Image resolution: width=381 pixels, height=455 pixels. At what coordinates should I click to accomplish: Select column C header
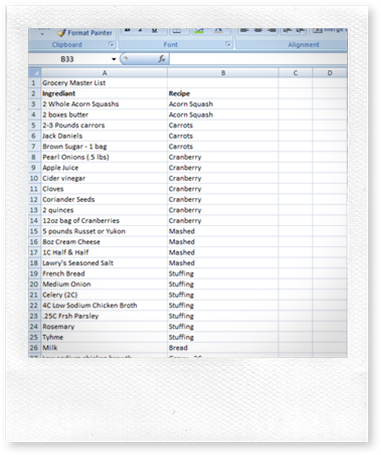[295, 73]
